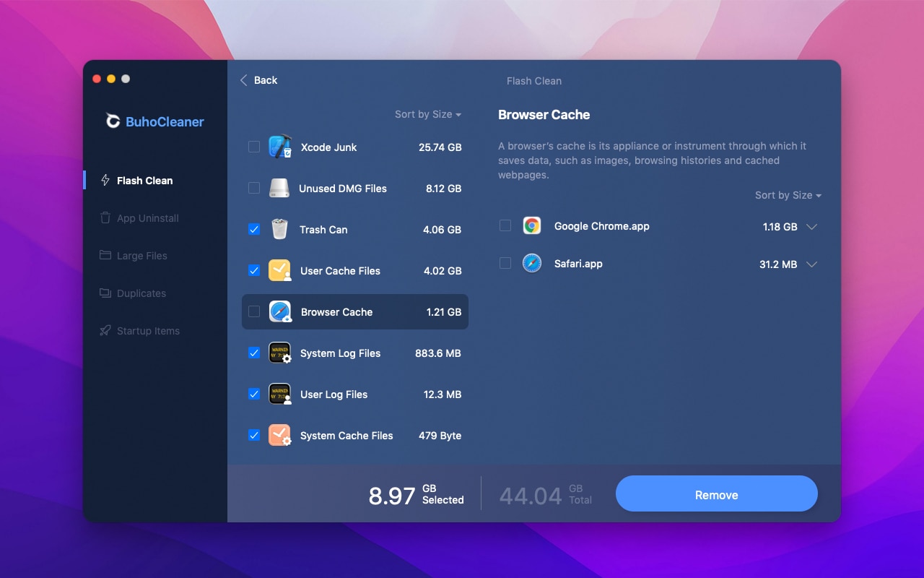Click the User Cache Files icon
The image size is (924, 578).
coord(279,271)
